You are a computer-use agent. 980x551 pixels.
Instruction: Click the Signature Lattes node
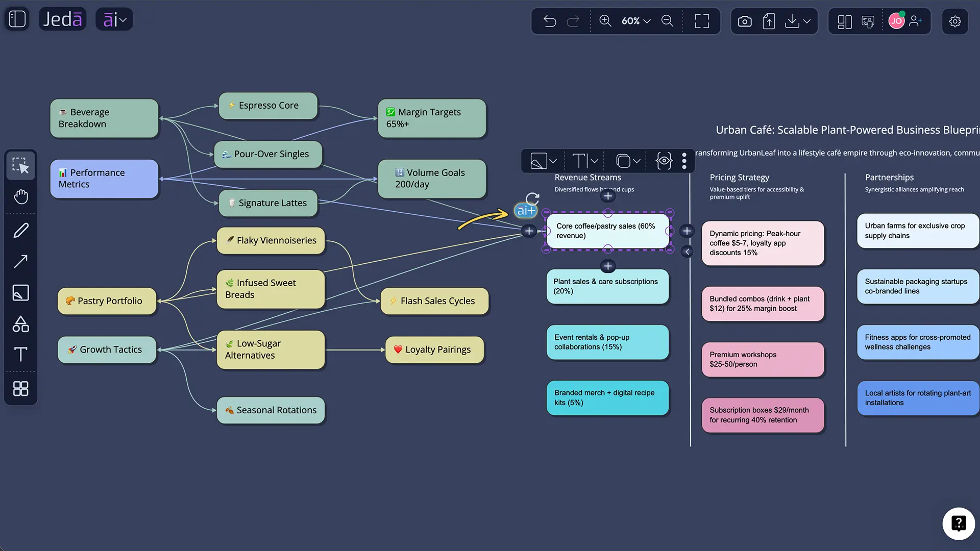[x=268, y=203]
